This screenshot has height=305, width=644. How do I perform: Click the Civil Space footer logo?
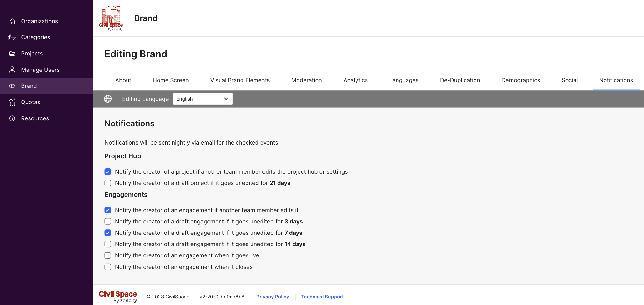point(118,297)
